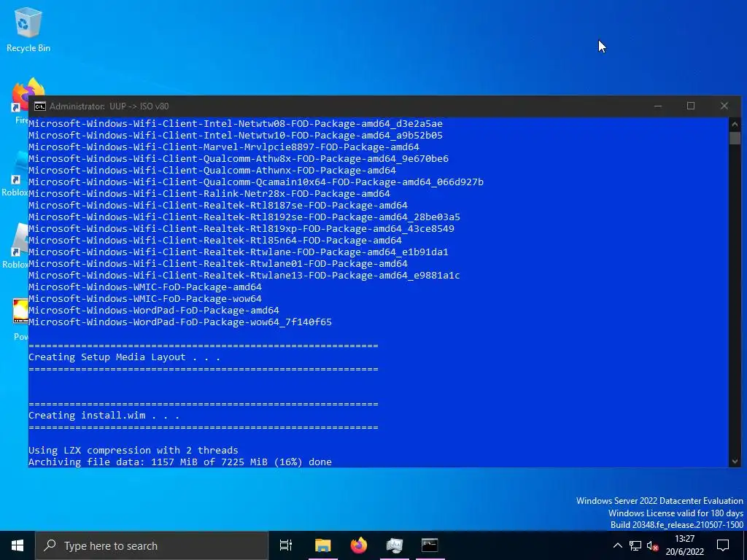Click the Task View taskbar button
Viewport: 747px width, 560px height.
(286, 545)
